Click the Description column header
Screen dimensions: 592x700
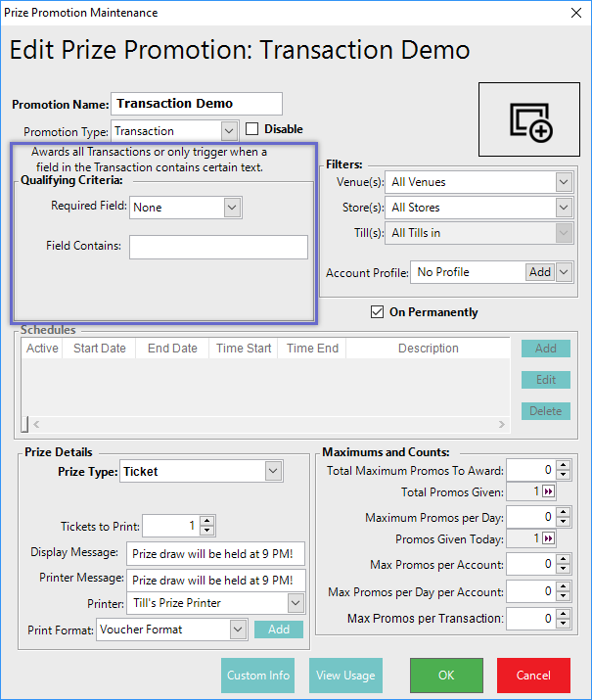click(428, 349)
